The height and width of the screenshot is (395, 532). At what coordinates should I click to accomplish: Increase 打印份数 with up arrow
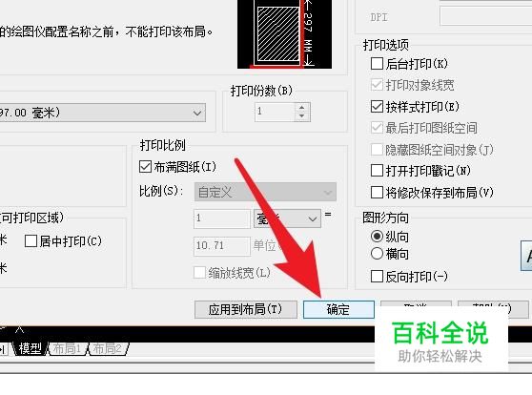click(x=301, y=107)
